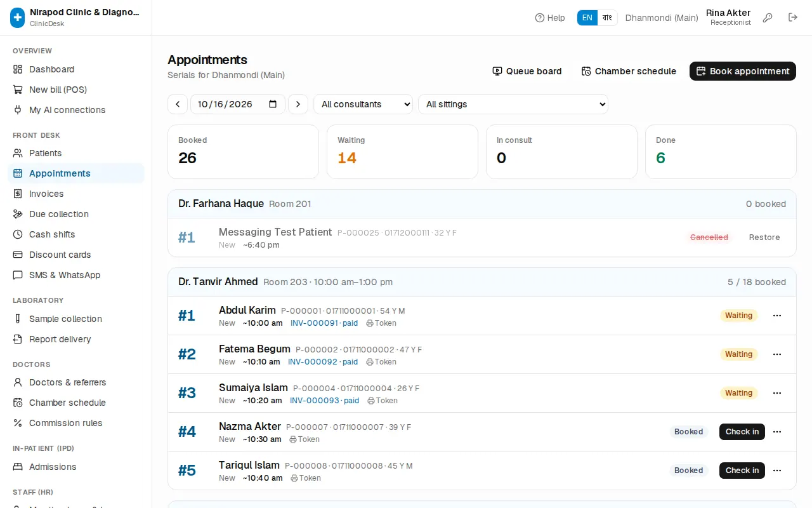Click Abdul Karim patient name

(x=247, y=311)
